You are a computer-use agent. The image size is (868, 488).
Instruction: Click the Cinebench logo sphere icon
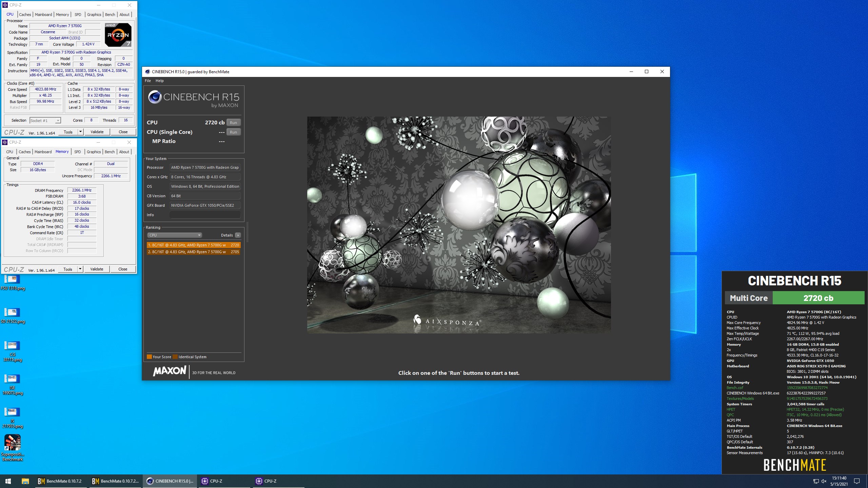155,97
